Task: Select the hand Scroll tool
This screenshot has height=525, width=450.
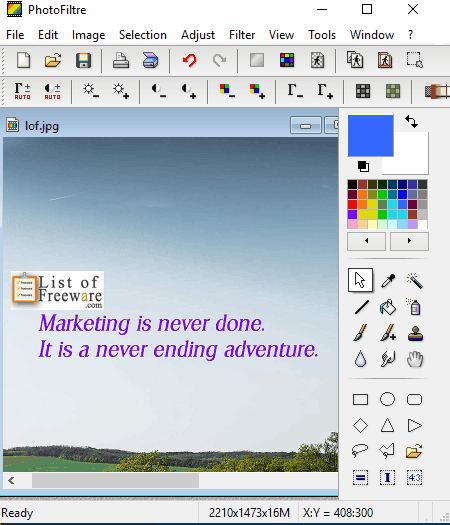Action: click(415, 359)
